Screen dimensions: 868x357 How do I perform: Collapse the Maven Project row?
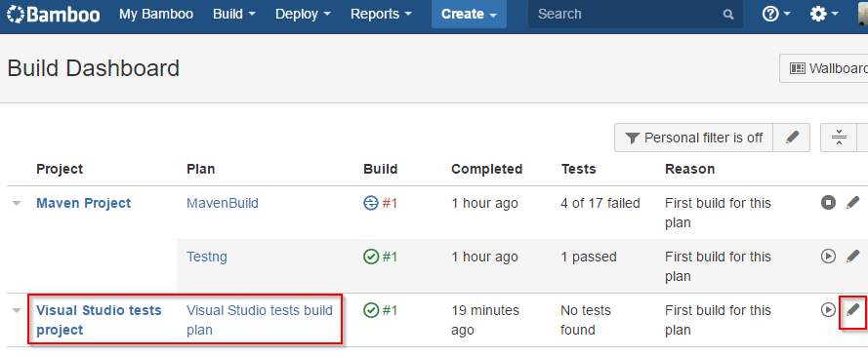tap(17, 203)
